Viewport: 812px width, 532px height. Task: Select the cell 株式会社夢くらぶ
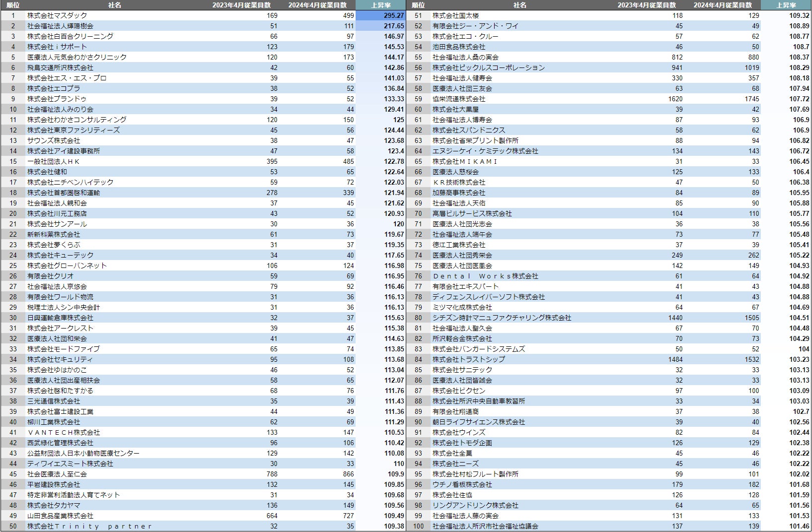tap(54, 245)
